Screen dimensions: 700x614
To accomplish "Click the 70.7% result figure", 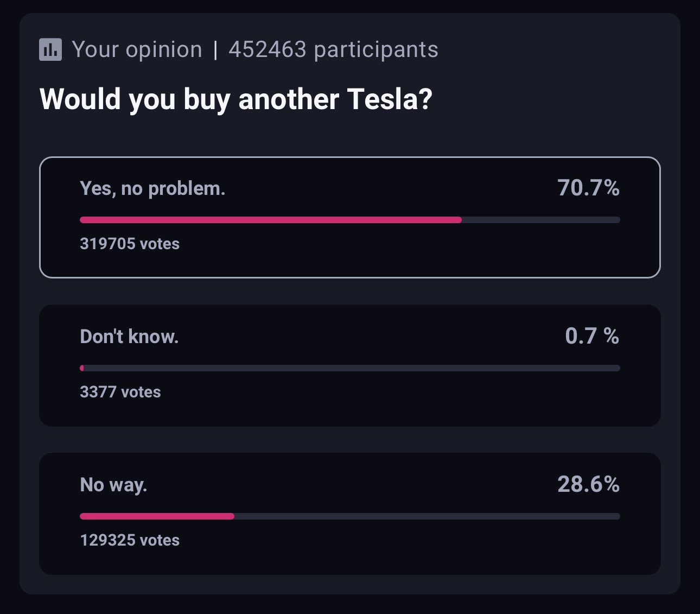I will click(x=588, y=188).
